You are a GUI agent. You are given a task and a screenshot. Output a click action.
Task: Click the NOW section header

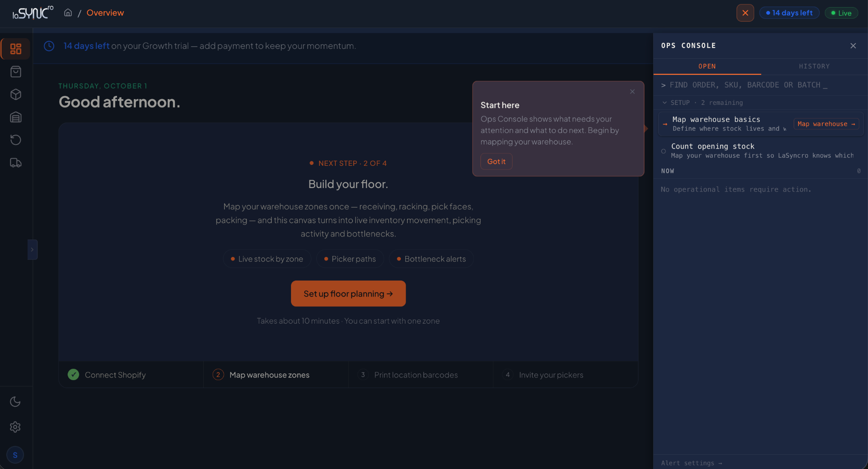coord(760,171)
